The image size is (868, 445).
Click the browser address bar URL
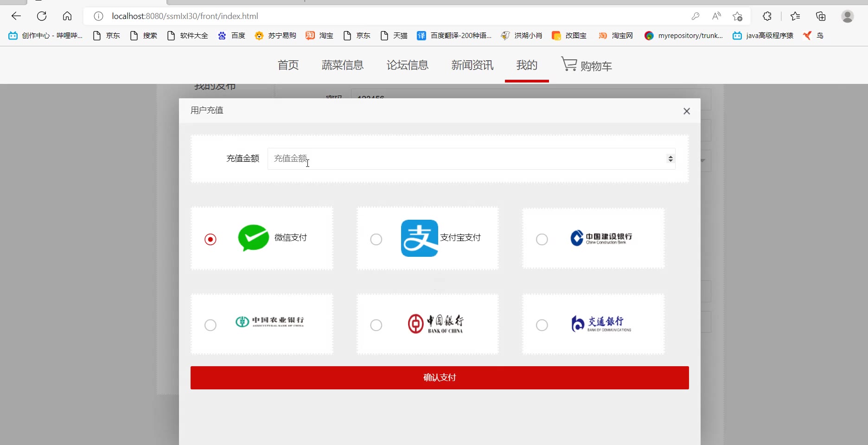(185, 16)
